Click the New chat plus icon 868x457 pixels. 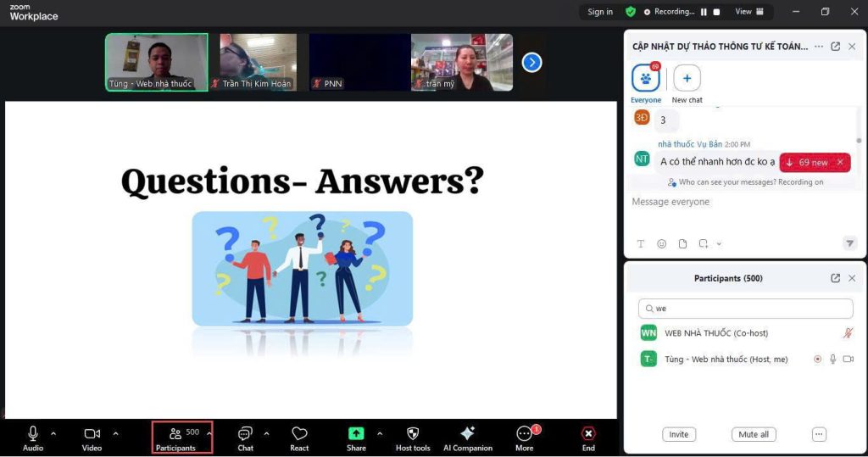pyautogui.click(x=687, y=79)
